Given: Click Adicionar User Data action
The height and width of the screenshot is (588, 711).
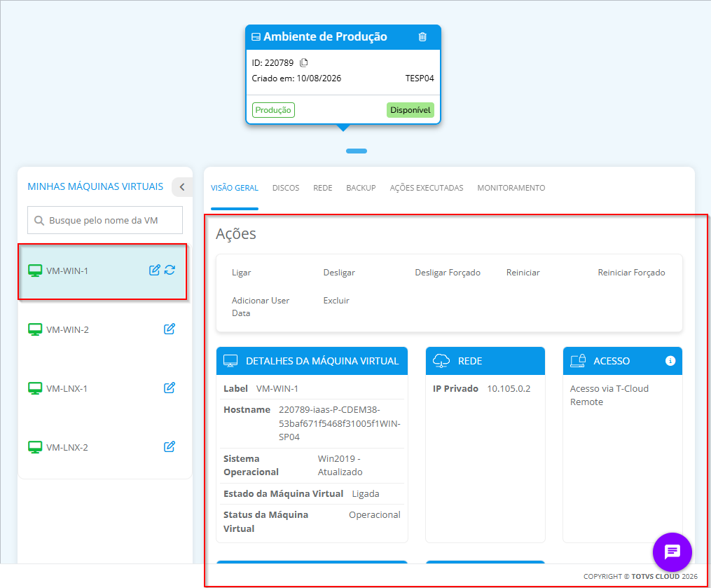Looking at the screenshot, I should pos(261,307).
